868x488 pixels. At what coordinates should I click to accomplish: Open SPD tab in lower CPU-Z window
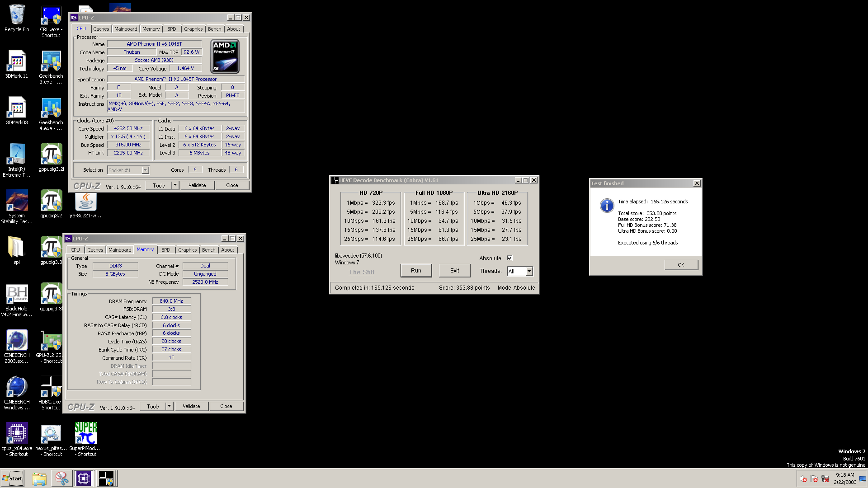pos(166,250)
